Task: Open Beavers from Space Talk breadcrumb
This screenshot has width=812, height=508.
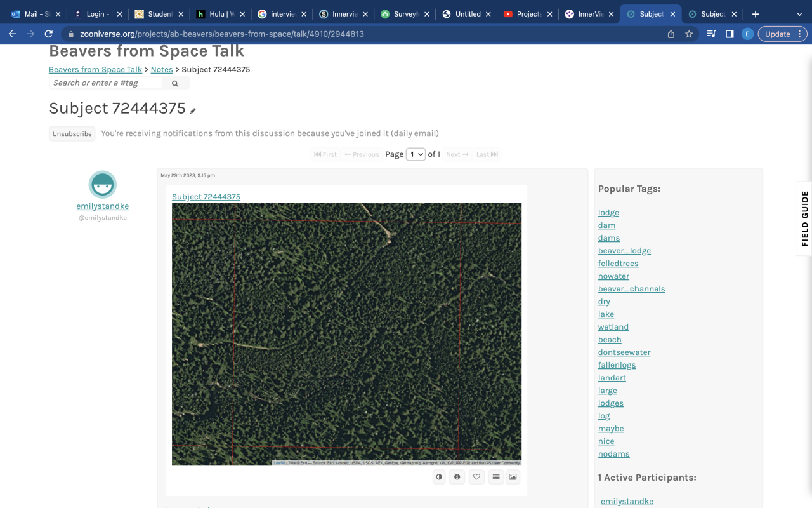Action: pos(95,69)
